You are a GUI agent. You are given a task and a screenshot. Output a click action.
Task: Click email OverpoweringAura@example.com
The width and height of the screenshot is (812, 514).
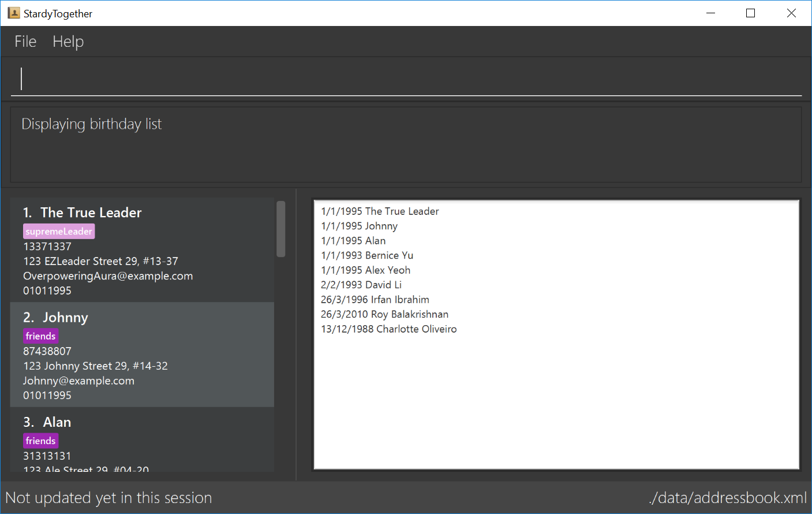pos(108,276)
